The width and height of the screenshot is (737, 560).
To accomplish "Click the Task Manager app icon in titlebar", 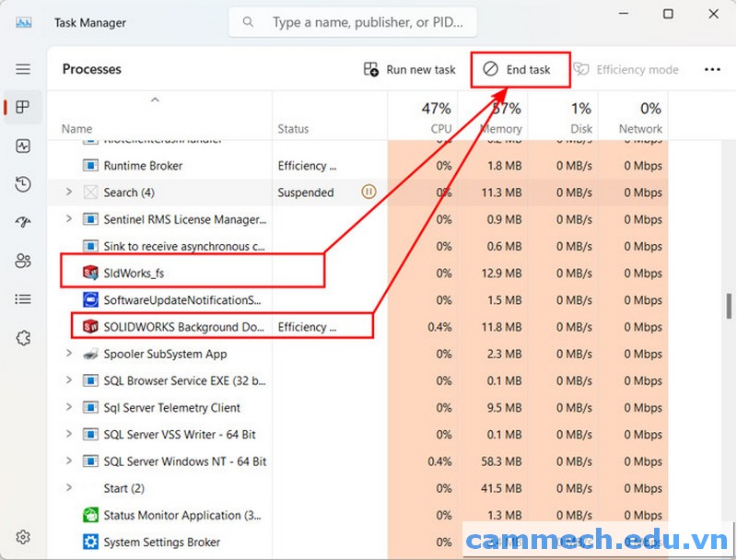I will tap(23, 22).
